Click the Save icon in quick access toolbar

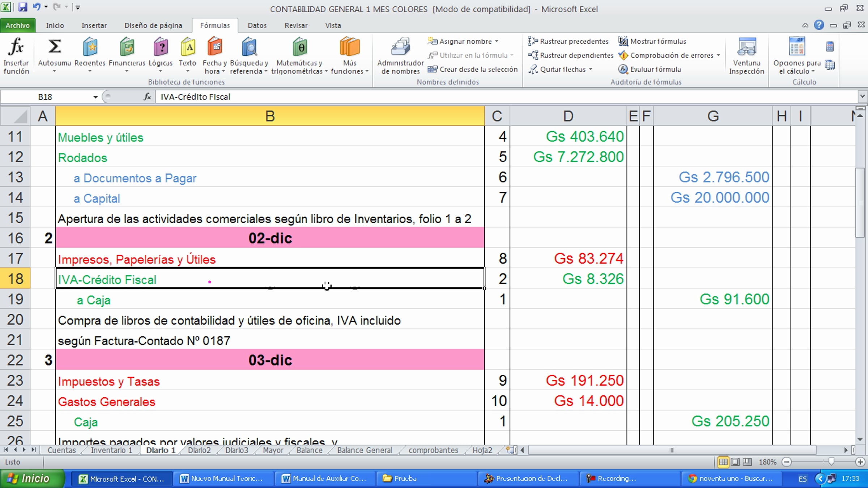click(23, 7)
